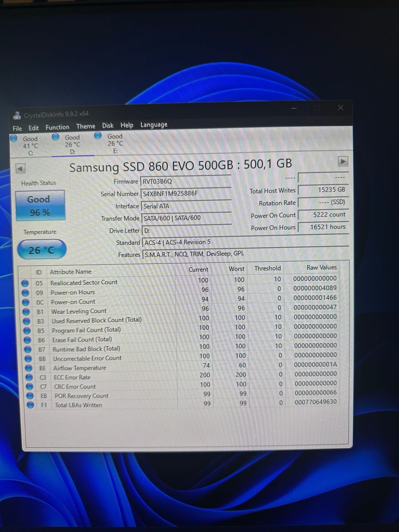399x532 pixels.
Task: Click the status circle for POR Recovery Count
Action: click(30, 396)
